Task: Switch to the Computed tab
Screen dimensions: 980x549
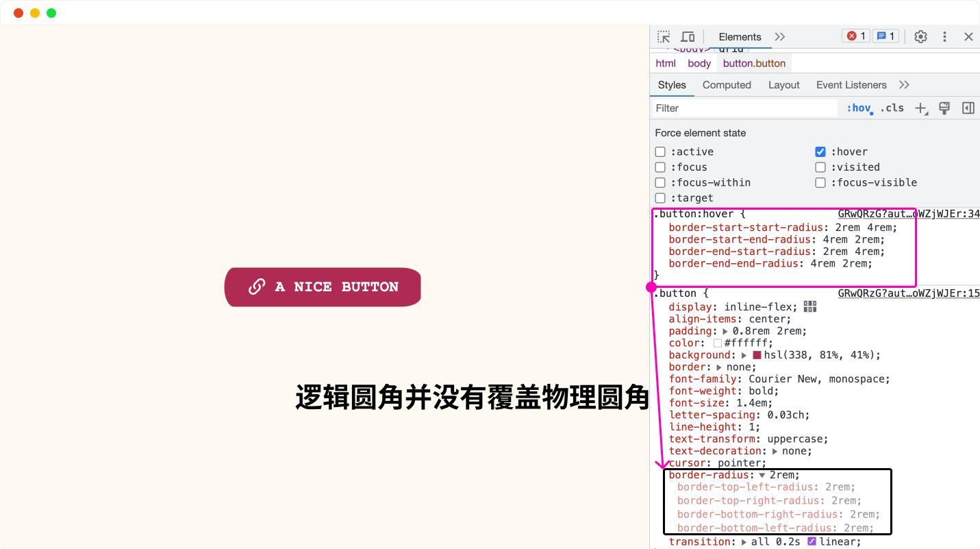Action: tap(727, 85)
